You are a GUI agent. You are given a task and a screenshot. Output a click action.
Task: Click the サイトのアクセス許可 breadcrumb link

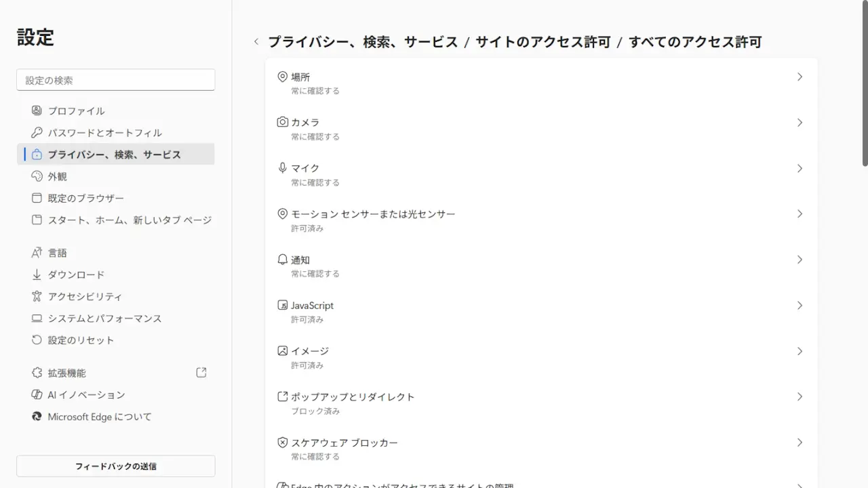point(542,42)
